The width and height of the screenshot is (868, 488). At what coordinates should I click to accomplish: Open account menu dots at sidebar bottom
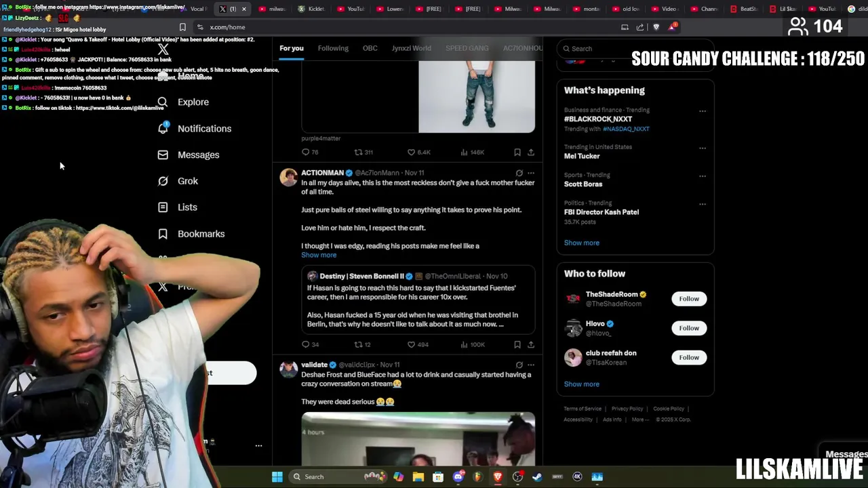[x=258, y=446]
